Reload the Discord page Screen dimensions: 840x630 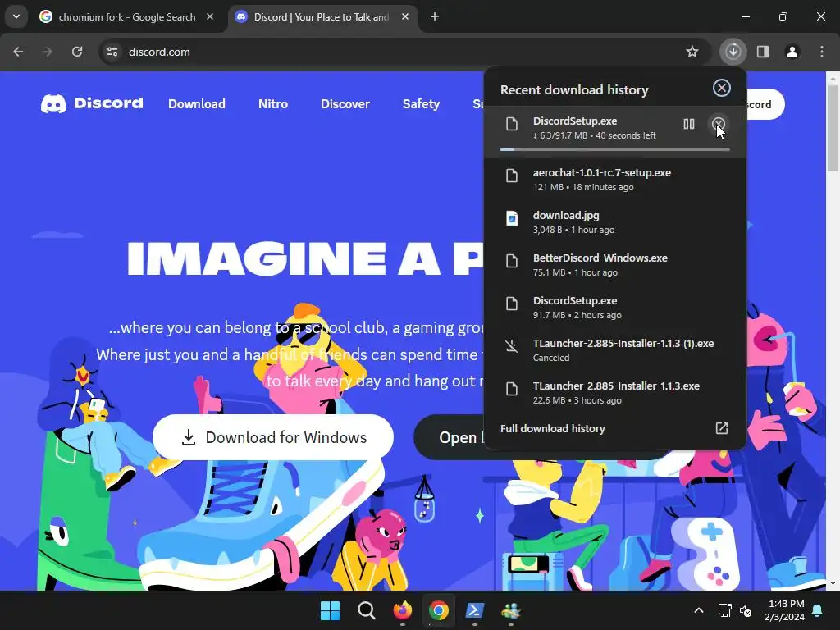pyautogui.click(x=77, y=52)
